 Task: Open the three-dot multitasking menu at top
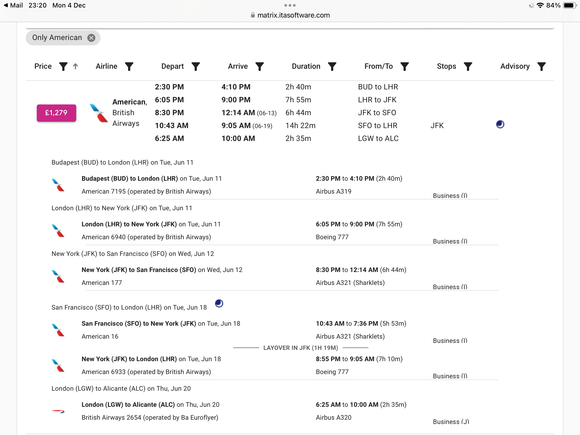point(290,5)
